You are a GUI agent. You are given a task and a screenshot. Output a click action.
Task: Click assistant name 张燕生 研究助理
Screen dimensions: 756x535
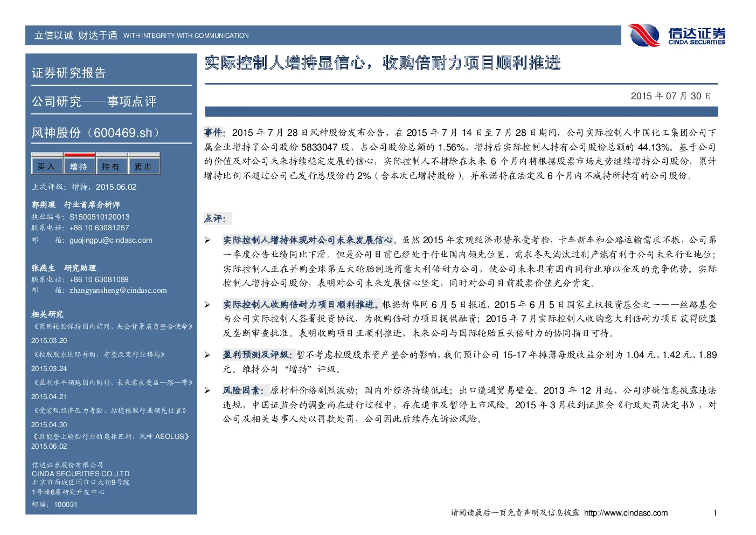64,268
